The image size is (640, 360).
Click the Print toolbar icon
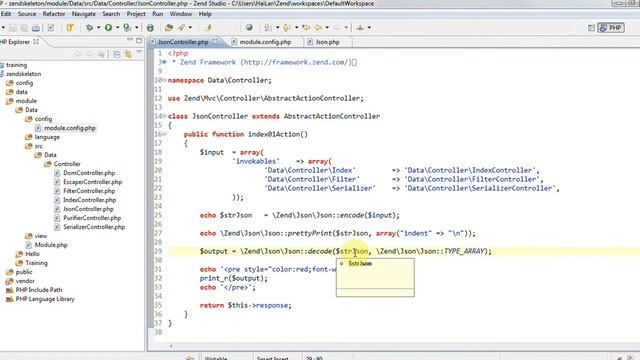tap(36, 28)
